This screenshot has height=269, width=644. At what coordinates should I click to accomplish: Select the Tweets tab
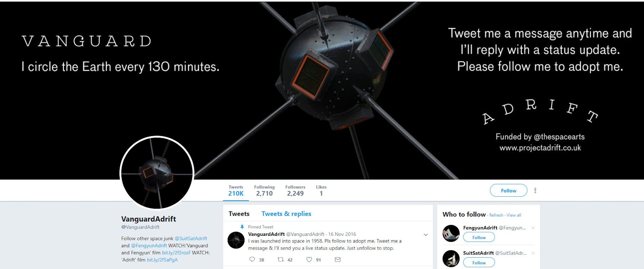[x=239, y=214]
